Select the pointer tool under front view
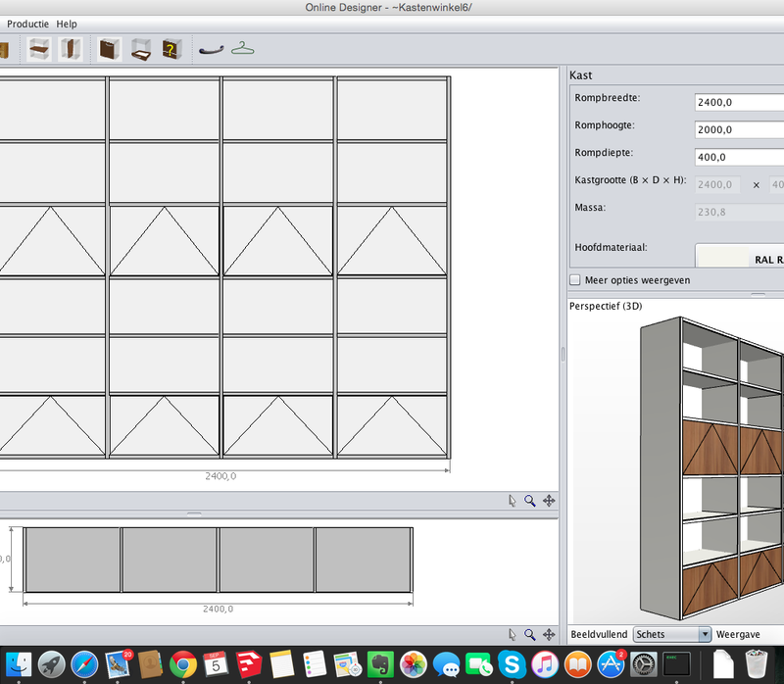 click(x=512, y=500)
